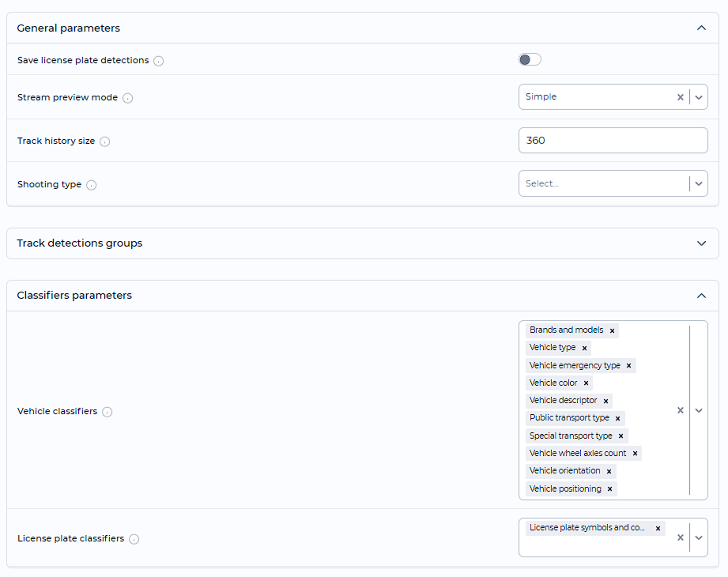This screenshot has width=728, height=577.
Task: Click the help icon next to Stream preview mode
Action: (126, 98)
